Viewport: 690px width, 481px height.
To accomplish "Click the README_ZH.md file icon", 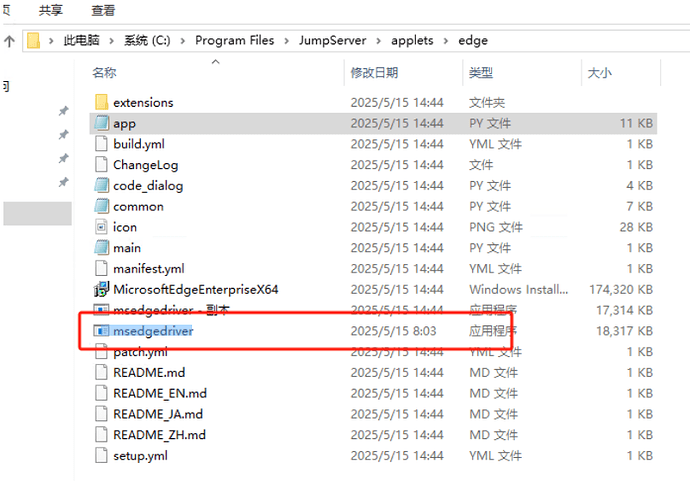I will pyautogui.click(x=101, y=434).
